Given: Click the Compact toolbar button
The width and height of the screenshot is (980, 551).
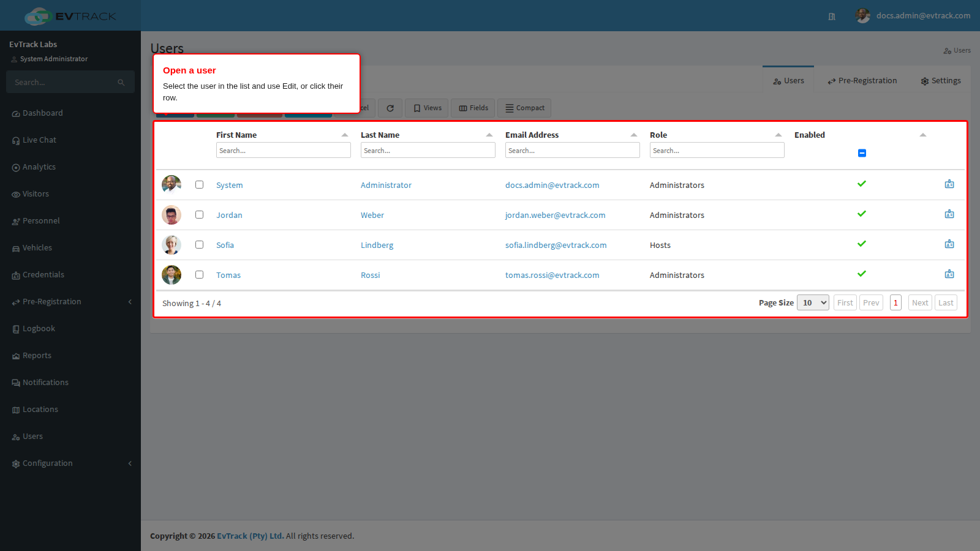Looking at the screenshot, I should coord(524,108).
